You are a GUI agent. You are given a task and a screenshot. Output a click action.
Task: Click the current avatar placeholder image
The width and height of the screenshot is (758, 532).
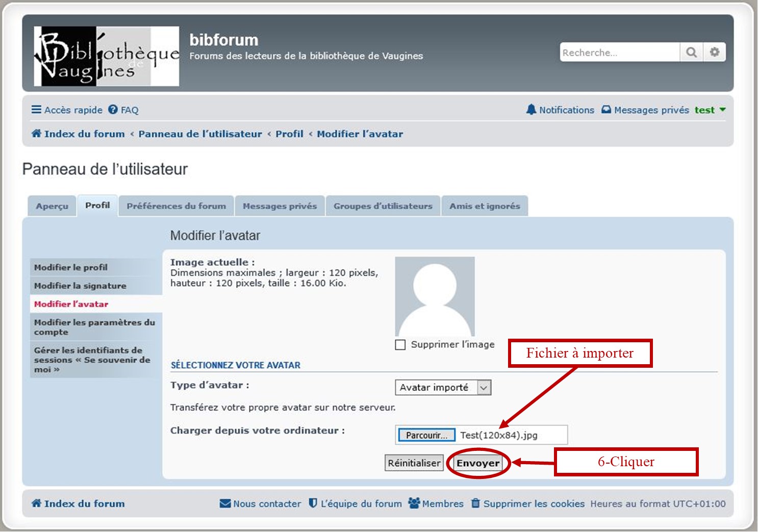(x=435, y=296)
